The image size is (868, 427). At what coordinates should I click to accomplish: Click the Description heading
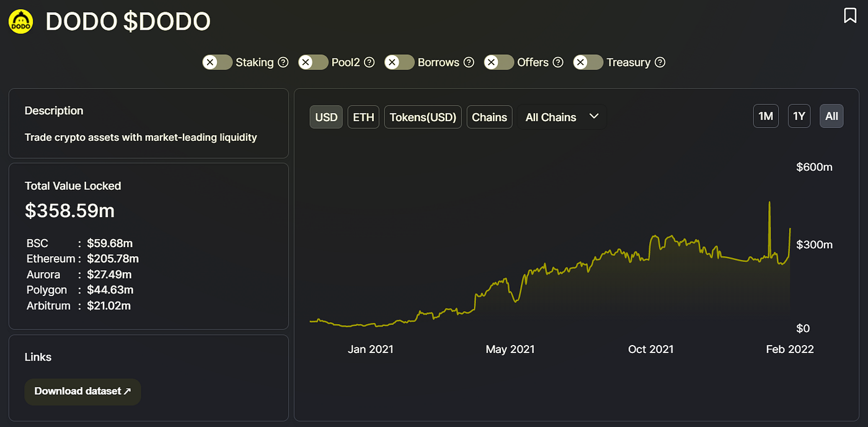(x=54, y=110)
